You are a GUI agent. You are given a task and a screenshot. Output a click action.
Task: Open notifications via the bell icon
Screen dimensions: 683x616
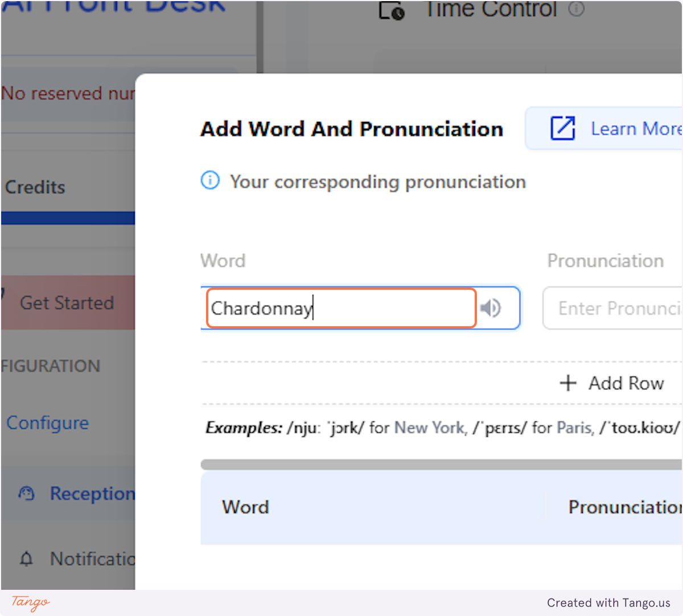tap(26, 559)
